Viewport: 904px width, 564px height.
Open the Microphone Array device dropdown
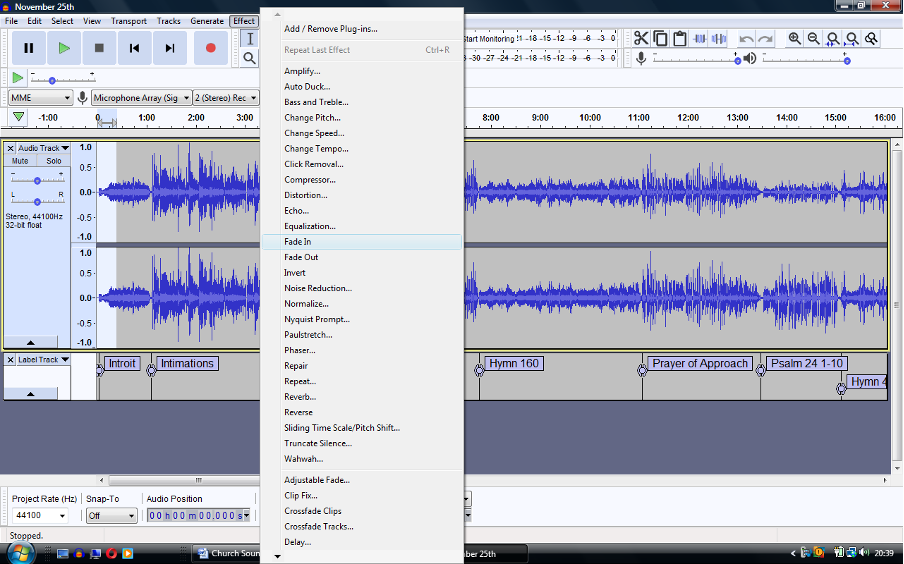click(x=141, y=98)
